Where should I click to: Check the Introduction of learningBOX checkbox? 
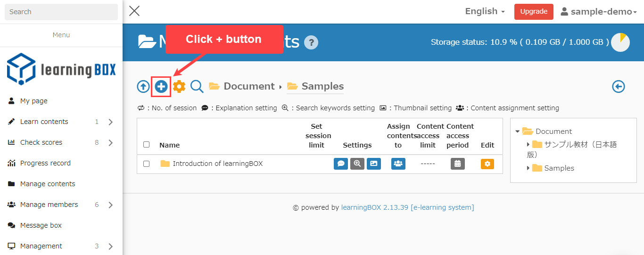tap(146, 164)
